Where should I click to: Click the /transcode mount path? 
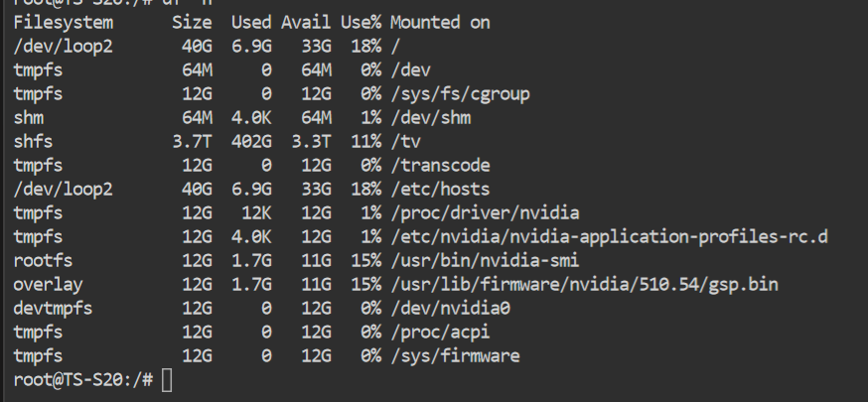(x=440, y=166)
